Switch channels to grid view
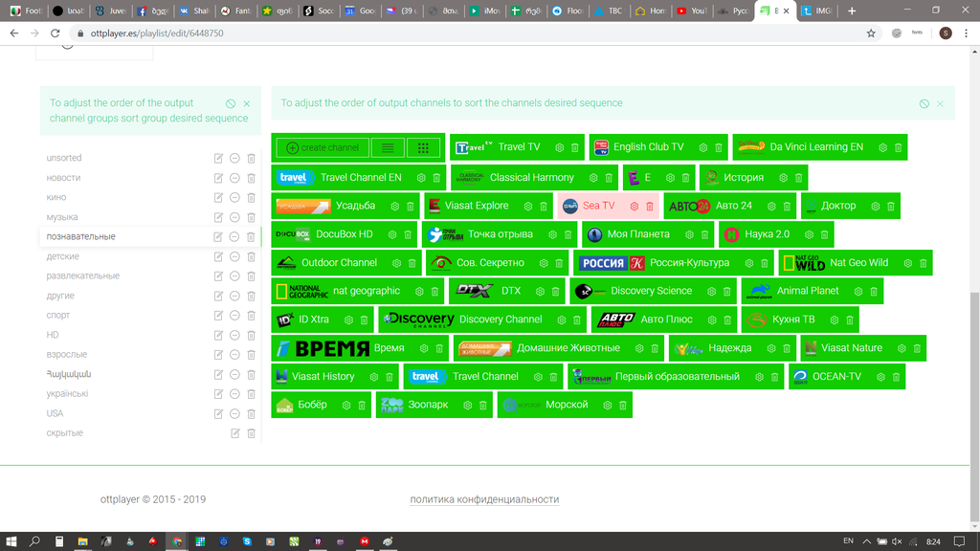The image size is (980, 551). point(423,148)
